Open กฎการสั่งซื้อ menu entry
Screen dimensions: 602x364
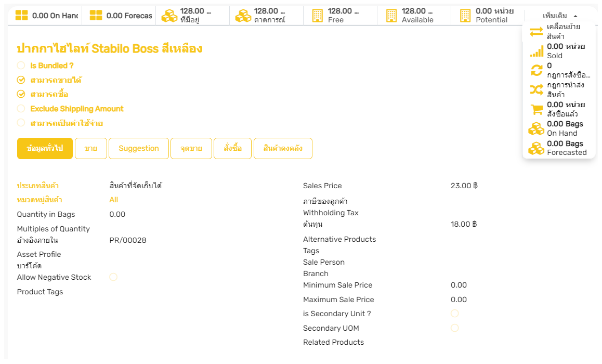[559, 70]
